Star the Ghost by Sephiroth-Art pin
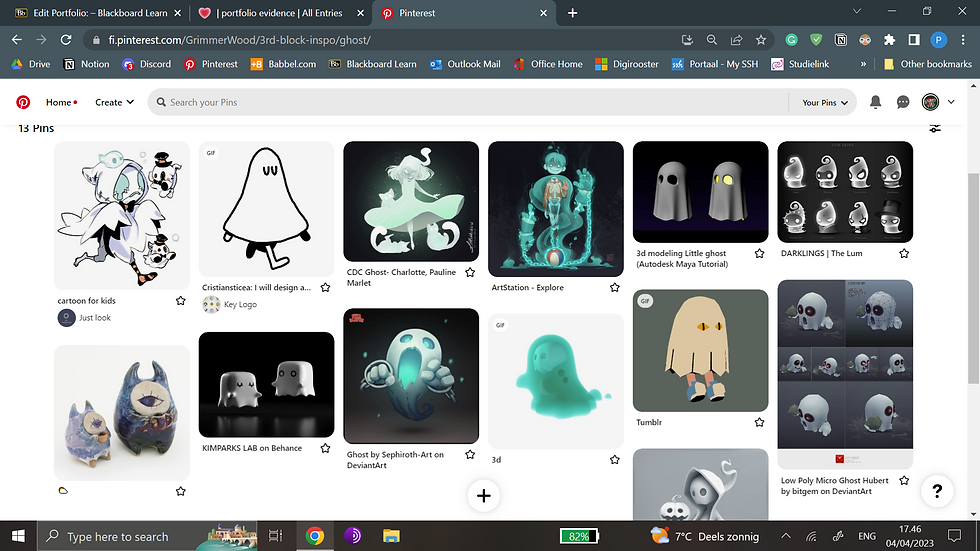The width and height of the screenshot is (980, 551). (x=470, y=455)
